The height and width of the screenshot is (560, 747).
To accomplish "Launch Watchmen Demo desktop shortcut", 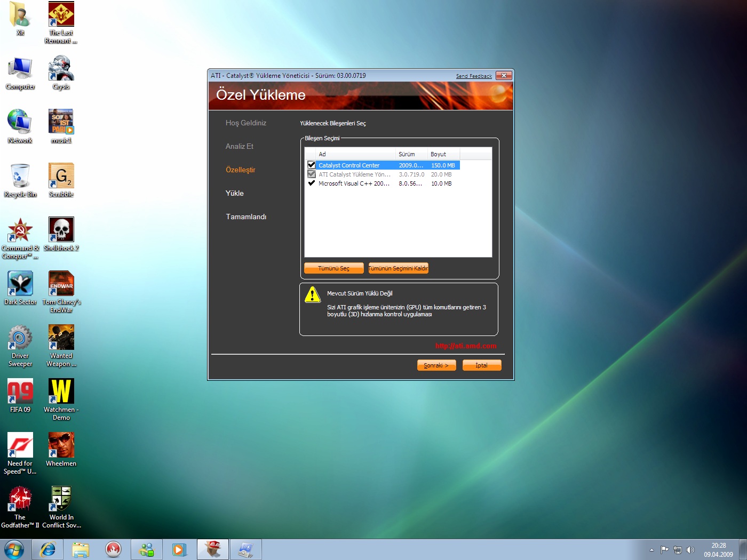I will coord(61,400).
